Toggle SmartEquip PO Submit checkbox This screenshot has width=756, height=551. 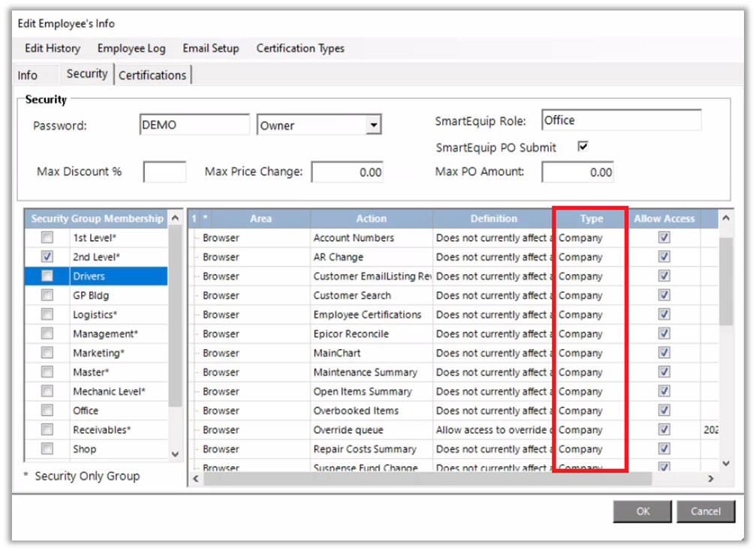click(583, 146)
